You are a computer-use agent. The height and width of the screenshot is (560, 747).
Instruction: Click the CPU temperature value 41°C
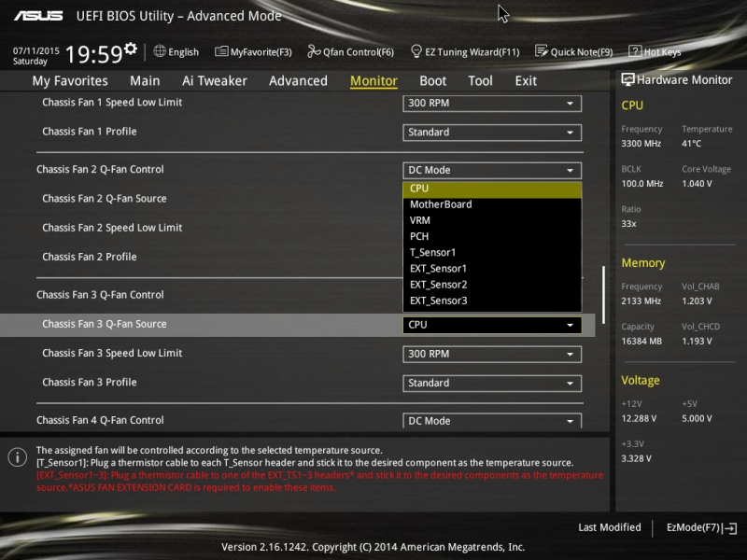[x=691, y=144]
